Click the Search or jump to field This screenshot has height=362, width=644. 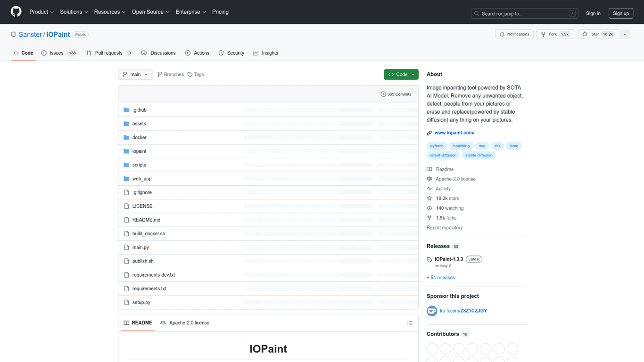pyautogui.click(x=524, y=14)
